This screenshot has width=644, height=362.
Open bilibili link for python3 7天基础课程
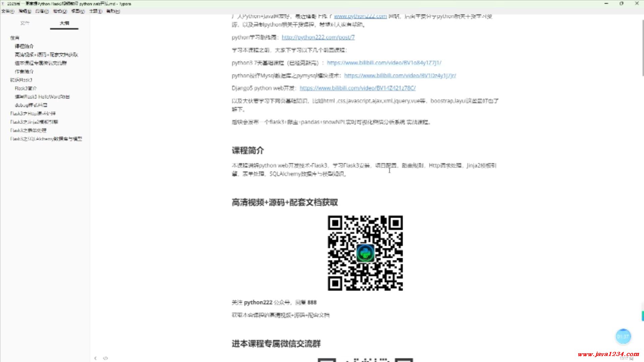[x=384, y=63]
